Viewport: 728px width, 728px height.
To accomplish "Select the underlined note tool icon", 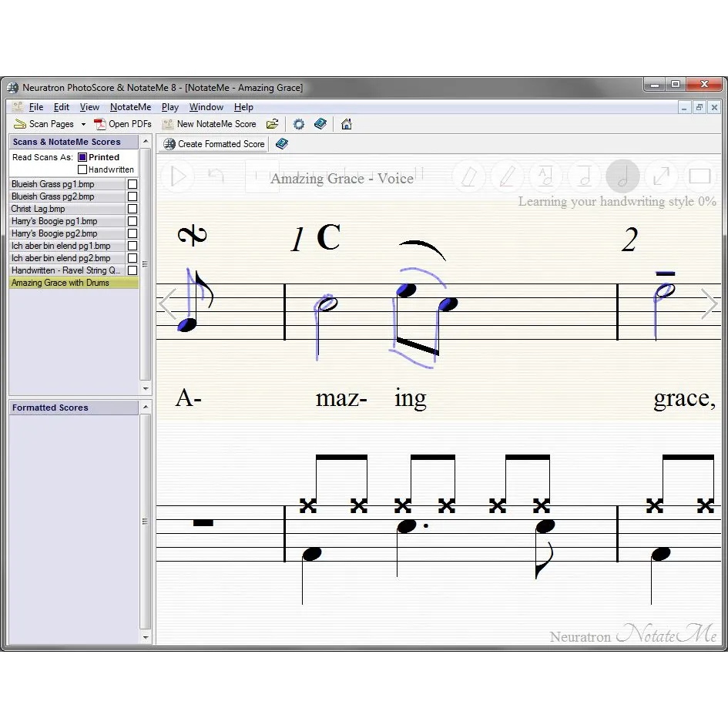I will point(584,176).
